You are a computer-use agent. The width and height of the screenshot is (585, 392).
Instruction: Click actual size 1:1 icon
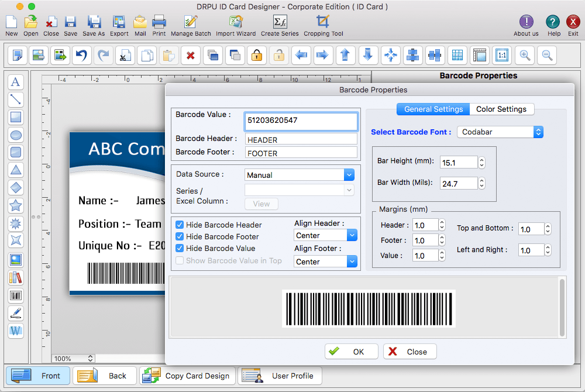(x=502, y=55)
